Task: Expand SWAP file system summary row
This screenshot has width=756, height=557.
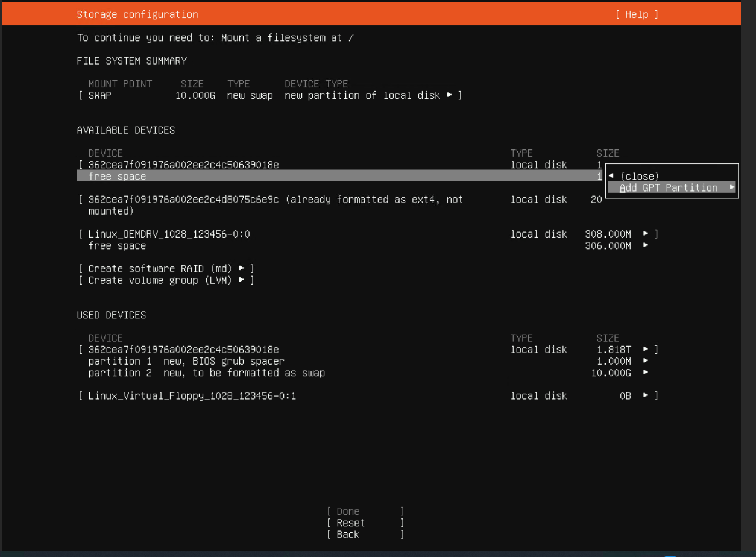Action: [x=269, y=95]
